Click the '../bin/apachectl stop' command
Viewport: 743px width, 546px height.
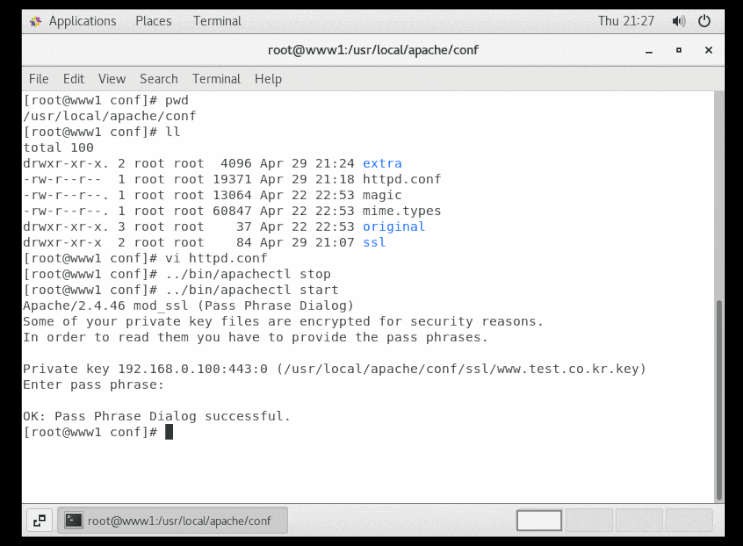tap(248, 274)
